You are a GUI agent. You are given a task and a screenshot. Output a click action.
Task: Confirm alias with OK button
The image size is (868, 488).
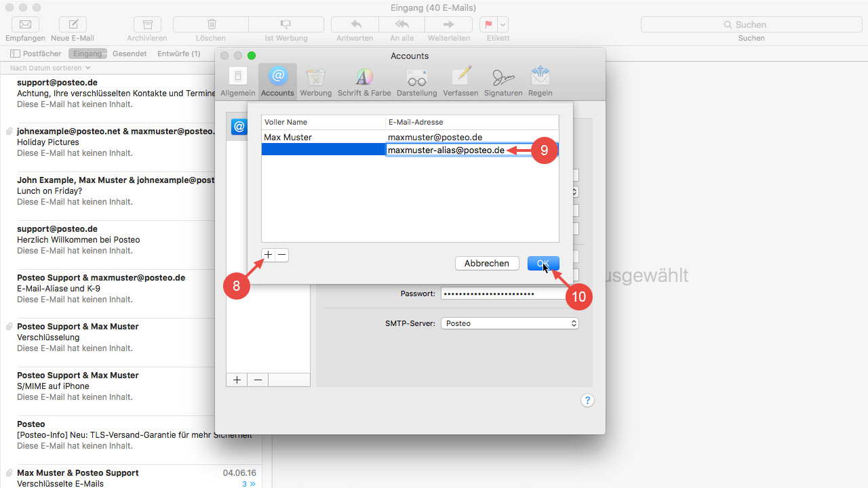click(543, 263)
